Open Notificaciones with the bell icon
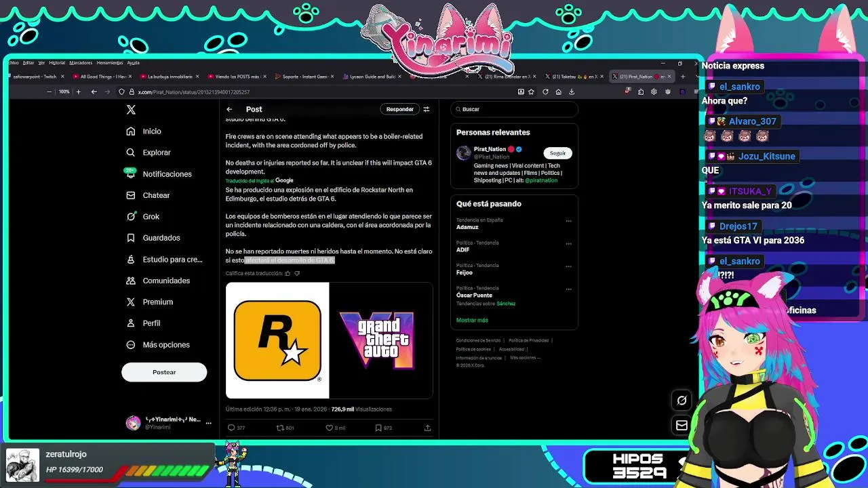This screenshot has width=868, height=488. 159,174
